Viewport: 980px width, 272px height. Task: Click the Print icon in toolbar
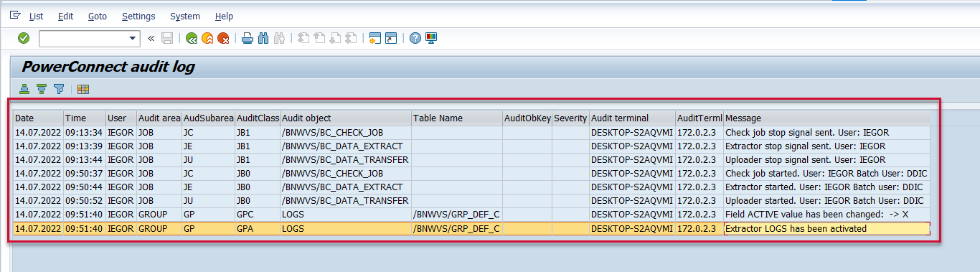click(x=248, y=38)
